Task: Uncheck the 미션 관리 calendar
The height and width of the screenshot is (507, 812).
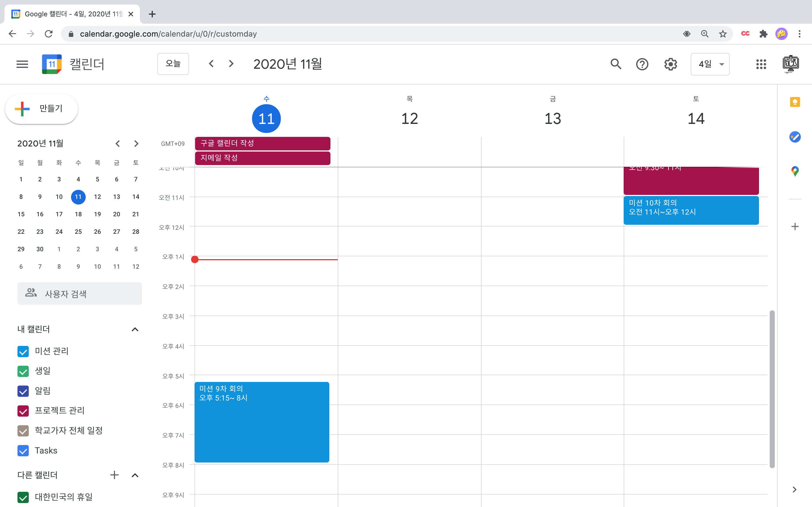Action: [x=23, y=352]
